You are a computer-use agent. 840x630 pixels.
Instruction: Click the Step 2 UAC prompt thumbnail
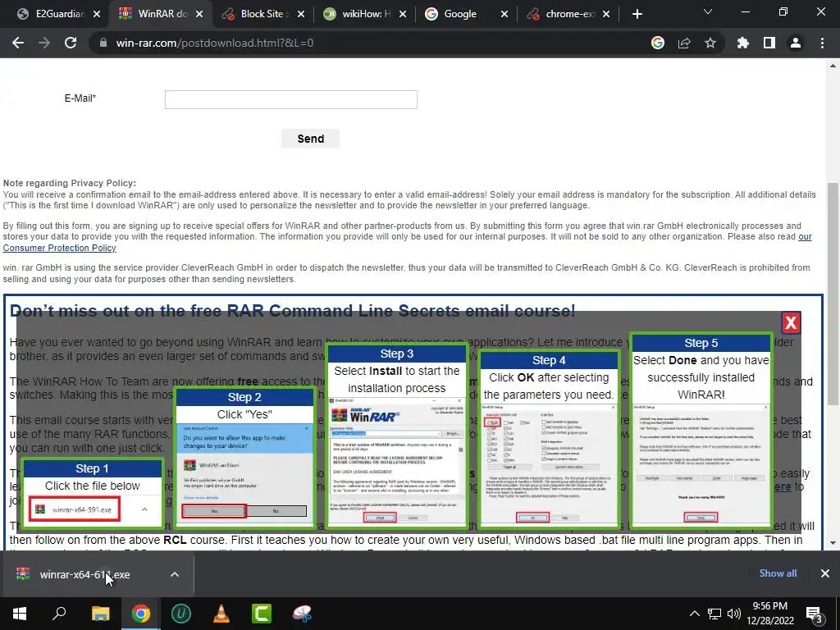click(x=244, y=470)
